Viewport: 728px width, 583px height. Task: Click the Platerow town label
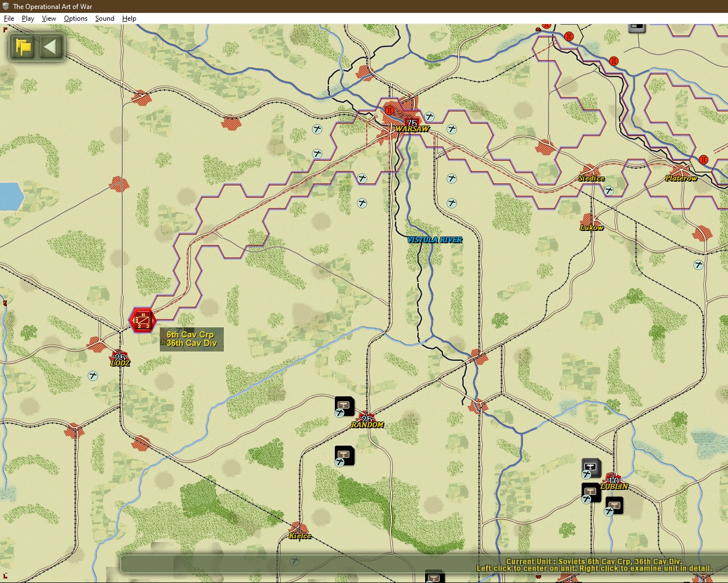681,178
